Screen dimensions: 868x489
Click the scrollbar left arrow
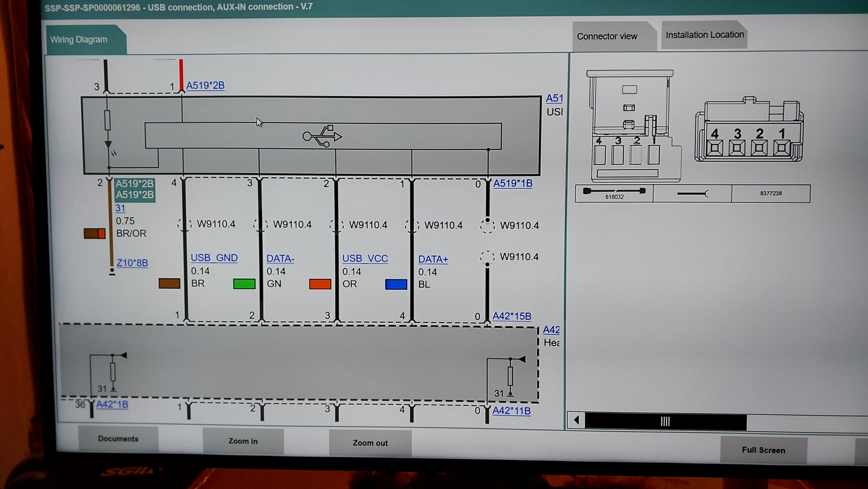click(576, 420)
